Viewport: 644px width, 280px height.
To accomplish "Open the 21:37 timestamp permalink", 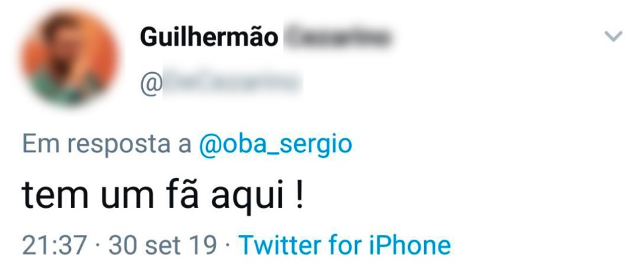I will [x=54, y=245].
